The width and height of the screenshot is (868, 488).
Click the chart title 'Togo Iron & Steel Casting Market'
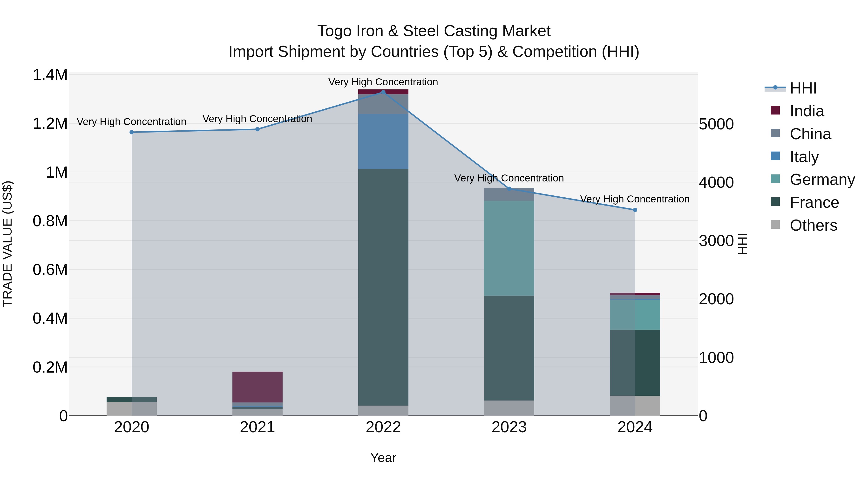pos(434,31)
